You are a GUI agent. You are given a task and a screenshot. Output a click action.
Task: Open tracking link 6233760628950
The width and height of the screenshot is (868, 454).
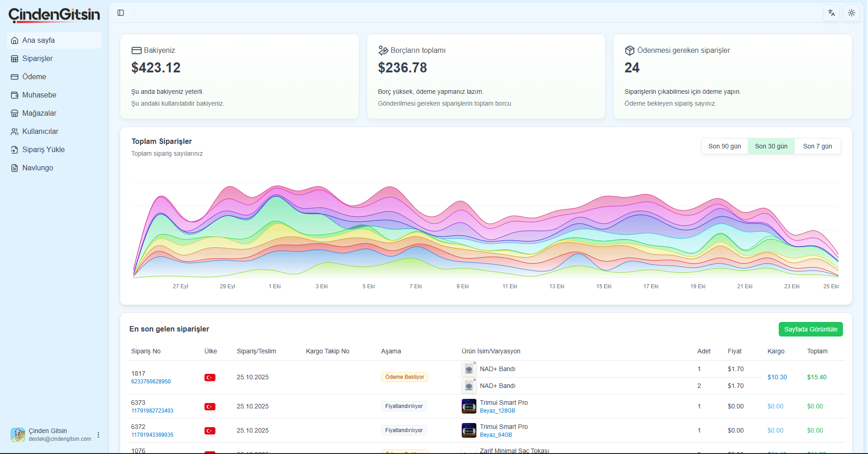[151, 382]
